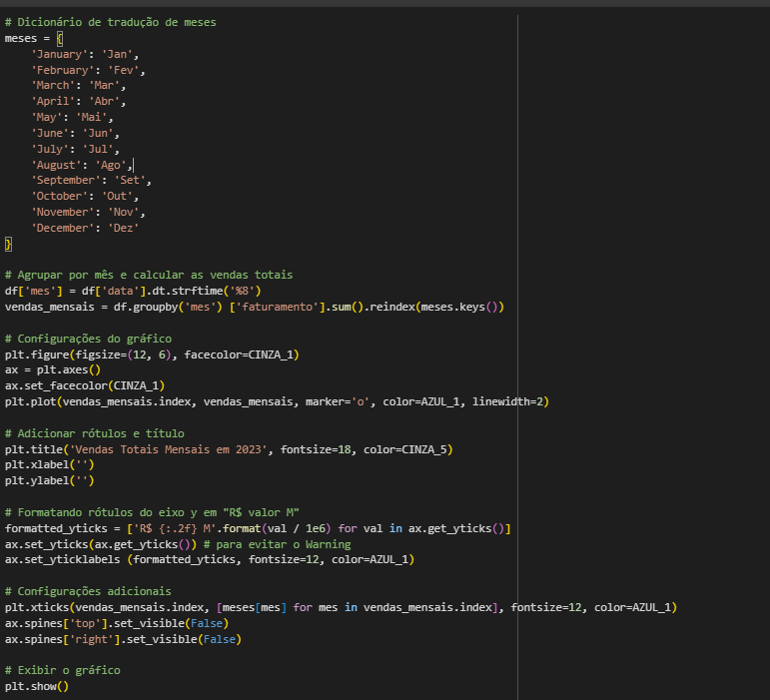The height and width of the screenshot is (700, 770).
Task: Click the line starting 'formatted_yticks = ['
Action: tap(258, 528)
